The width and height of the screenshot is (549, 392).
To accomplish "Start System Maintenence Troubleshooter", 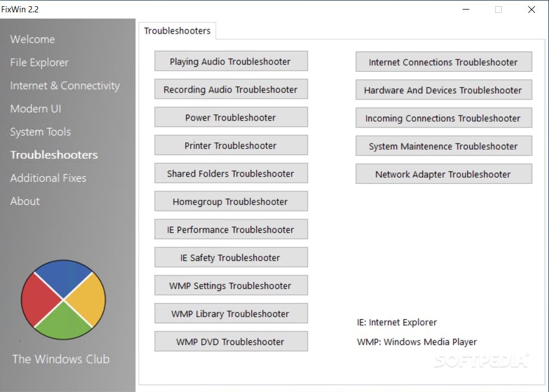I will pyautogui.click(x=444, y=146).
